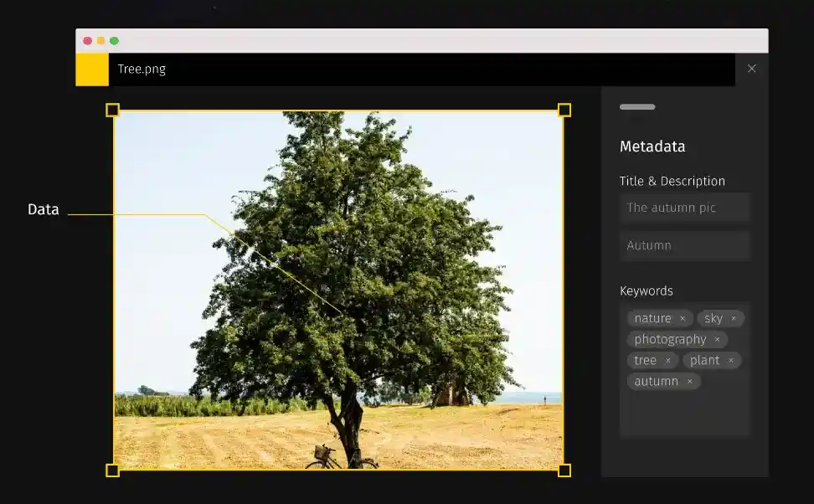814x504 pixels.
Task: Click the title field 'The autumn pic'
Action: [685, 208]
